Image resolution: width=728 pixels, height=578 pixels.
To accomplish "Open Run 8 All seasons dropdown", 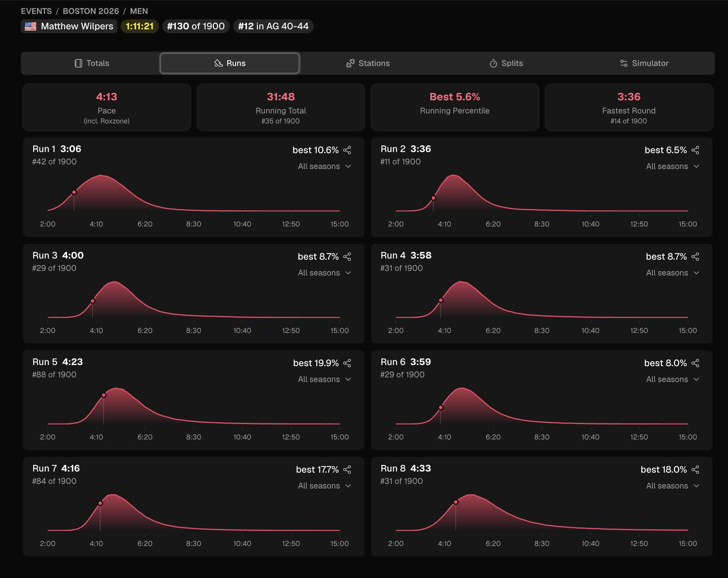I will [x=672, y=486].
